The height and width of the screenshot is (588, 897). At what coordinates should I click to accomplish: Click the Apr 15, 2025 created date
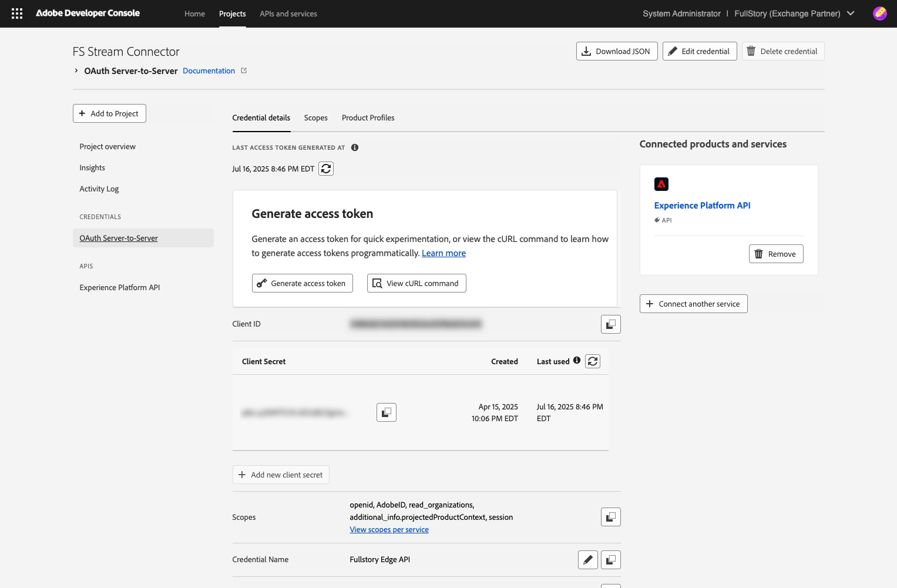495,412
